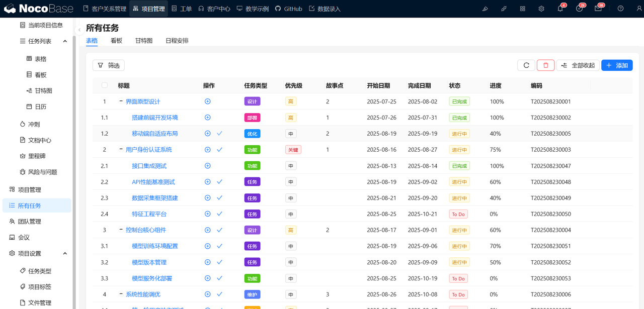Switch to the 甘特图 tab
The height and width of the screenshot is (309, 644).
[x=144, y=41]
